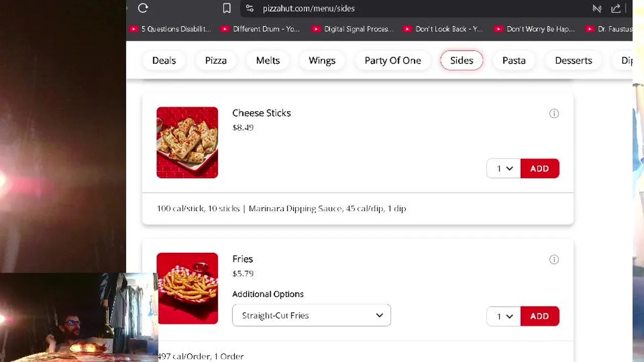Click the $8.49 price text
The height and width of the screenshot is (362, 644).
coord(243,128)
